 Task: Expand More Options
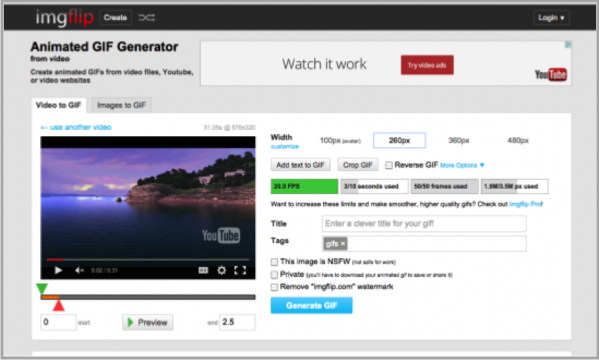[462, 165]
